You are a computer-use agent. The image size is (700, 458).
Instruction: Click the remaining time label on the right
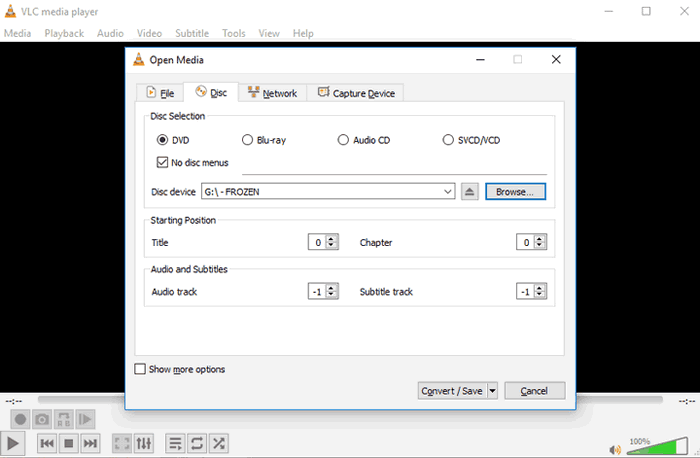[x=687, y=401]
